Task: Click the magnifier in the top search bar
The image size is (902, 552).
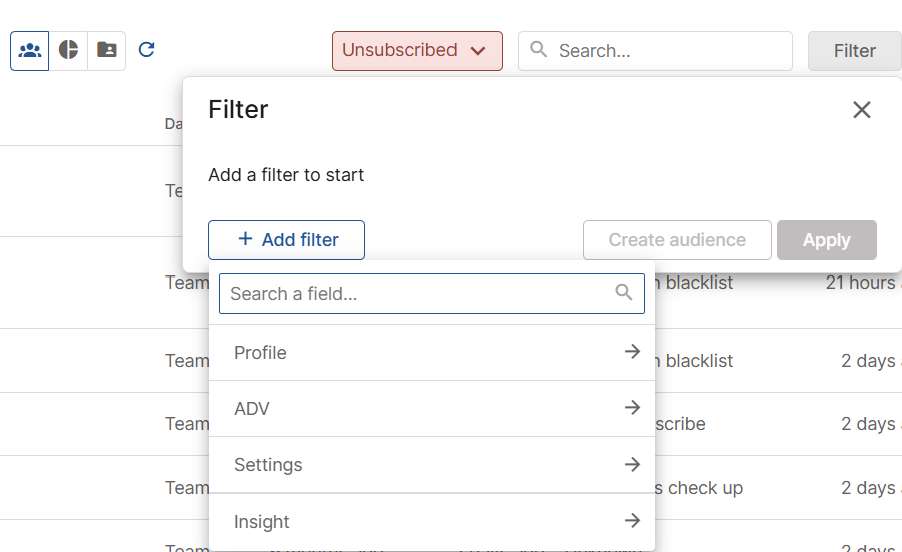Action: point(539,50)
